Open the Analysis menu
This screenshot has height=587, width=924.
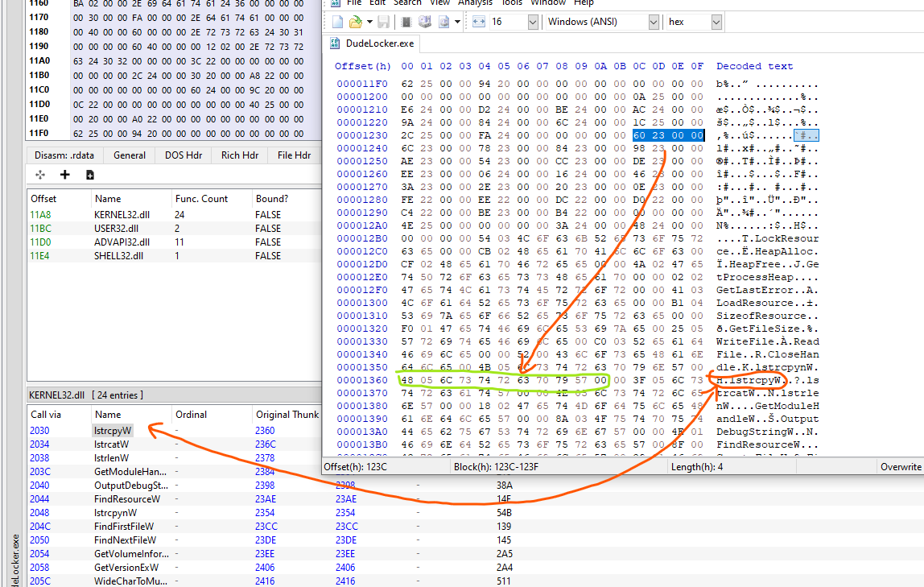click(475, 3)
